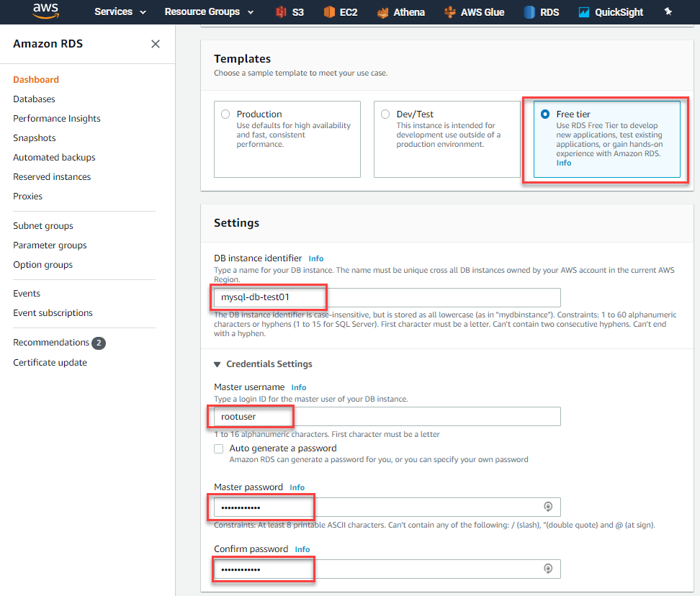Select the Production template
The height and width of the screenshot is (596, 700).
click(x=224, y=114)
